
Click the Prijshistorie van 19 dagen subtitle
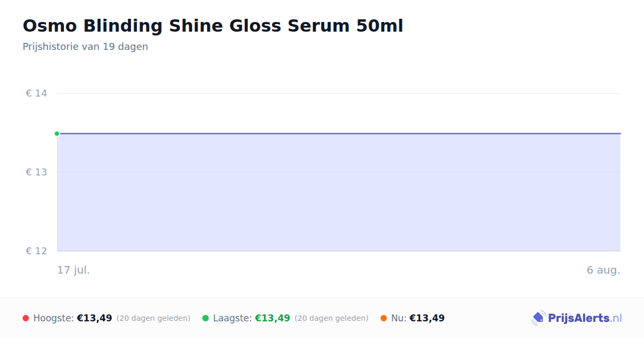(x=85, y=47)
